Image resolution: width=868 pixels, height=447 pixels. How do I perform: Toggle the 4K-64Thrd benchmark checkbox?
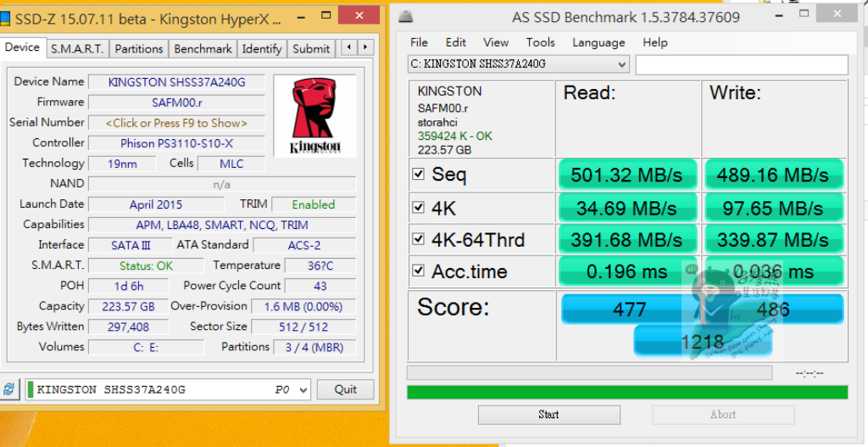(419, 239)
